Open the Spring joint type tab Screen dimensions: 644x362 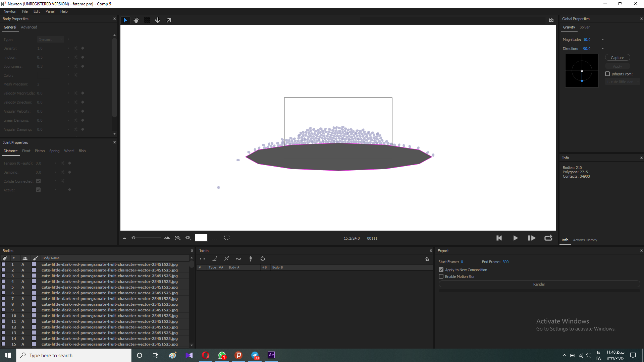pos(54,151)
